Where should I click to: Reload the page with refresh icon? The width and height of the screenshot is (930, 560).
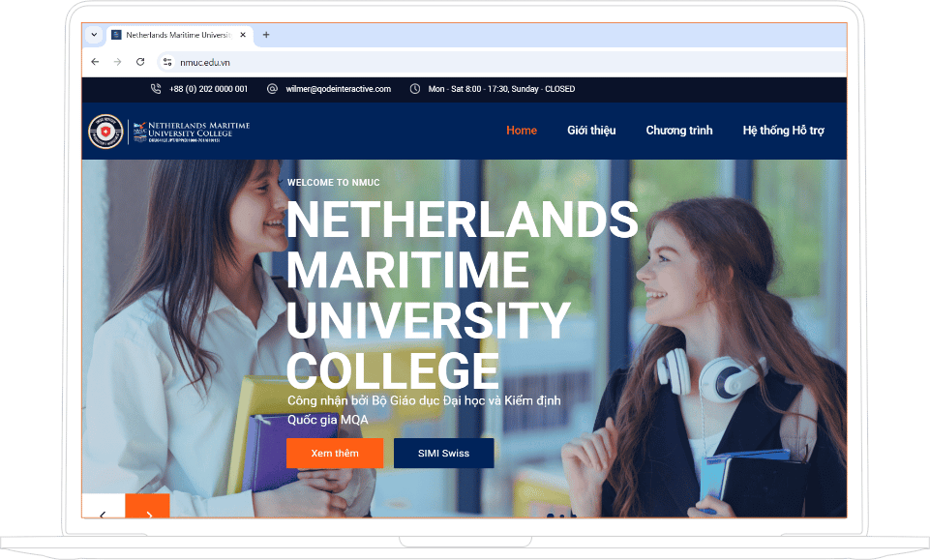pyautogui.click(x=140, y=62)
